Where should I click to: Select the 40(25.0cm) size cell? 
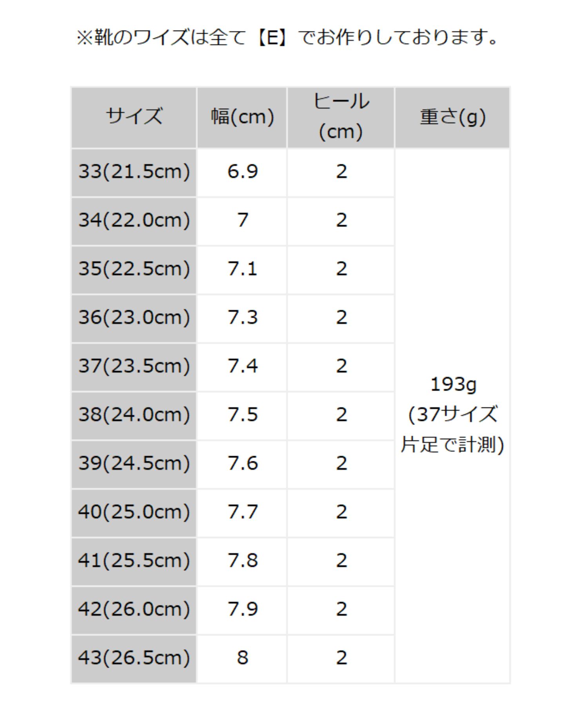134,512
